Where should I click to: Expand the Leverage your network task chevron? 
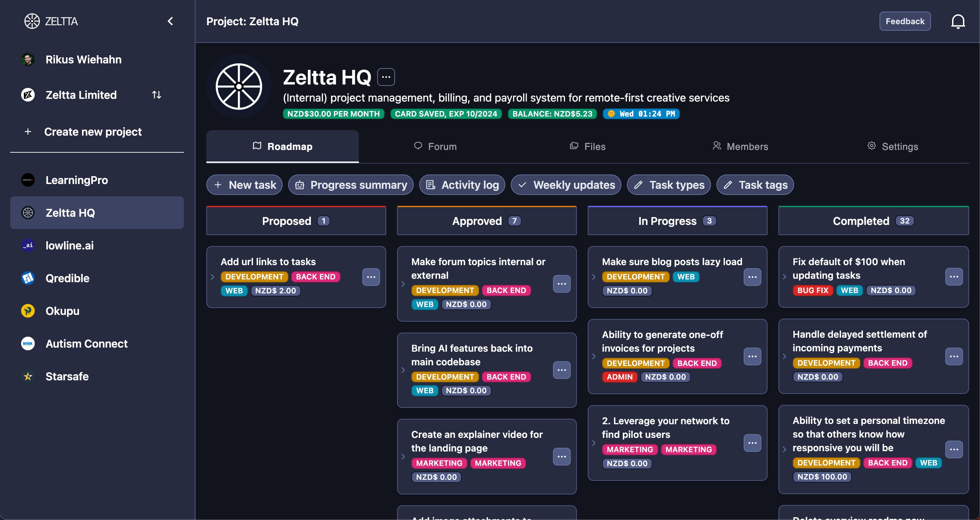pyautogui.click(x=594, y=443)
